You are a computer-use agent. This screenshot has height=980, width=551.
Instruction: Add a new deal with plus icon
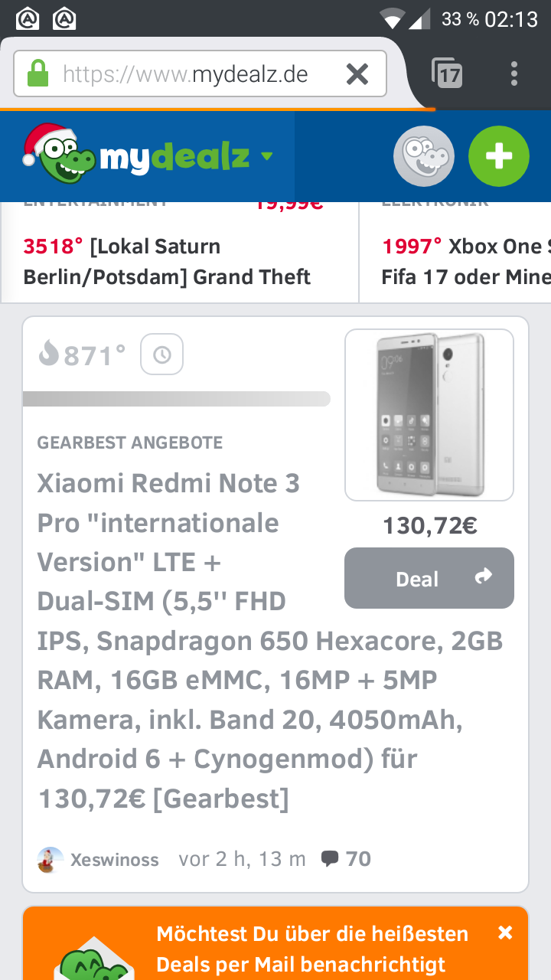pyautogui.click(x=498, y=156)
